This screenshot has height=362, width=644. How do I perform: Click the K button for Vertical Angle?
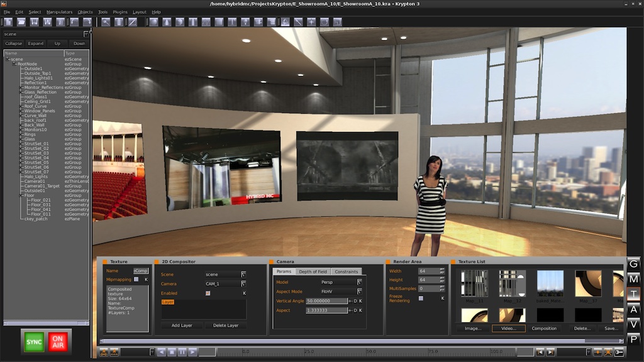360,301
